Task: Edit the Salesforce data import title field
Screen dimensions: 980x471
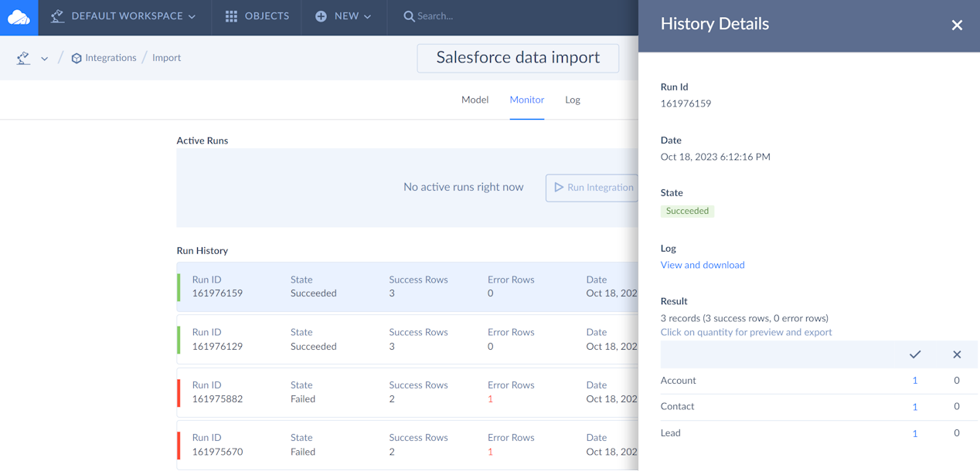Action: (518, 58)
